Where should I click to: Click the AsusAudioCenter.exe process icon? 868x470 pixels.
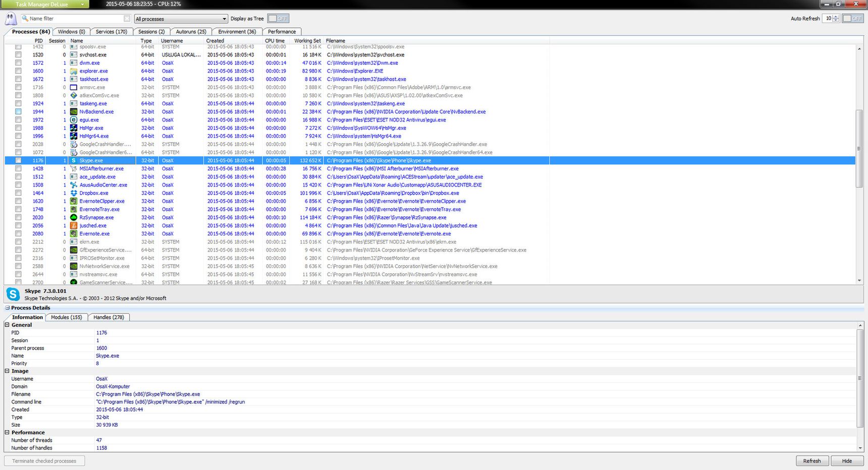[74, 185]
